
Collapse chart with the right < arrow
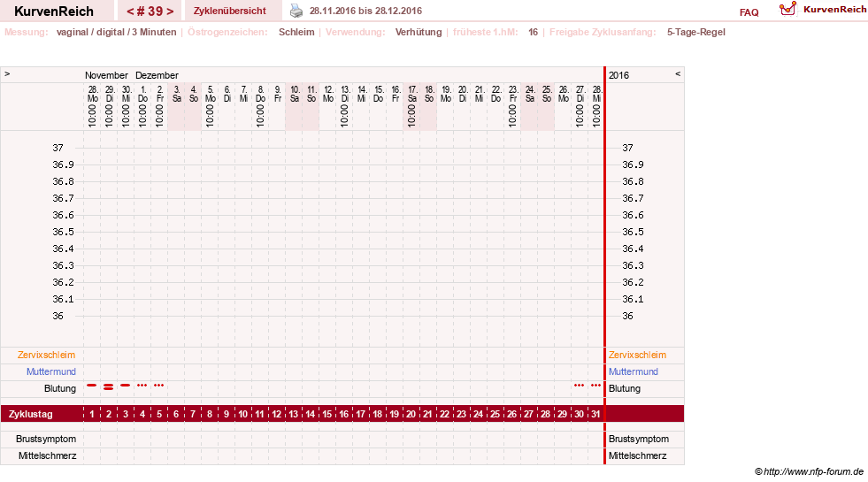point(678,73)
